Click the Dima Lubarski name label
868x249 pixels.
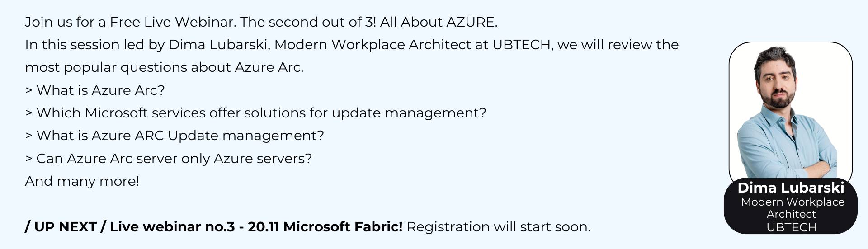791,188
